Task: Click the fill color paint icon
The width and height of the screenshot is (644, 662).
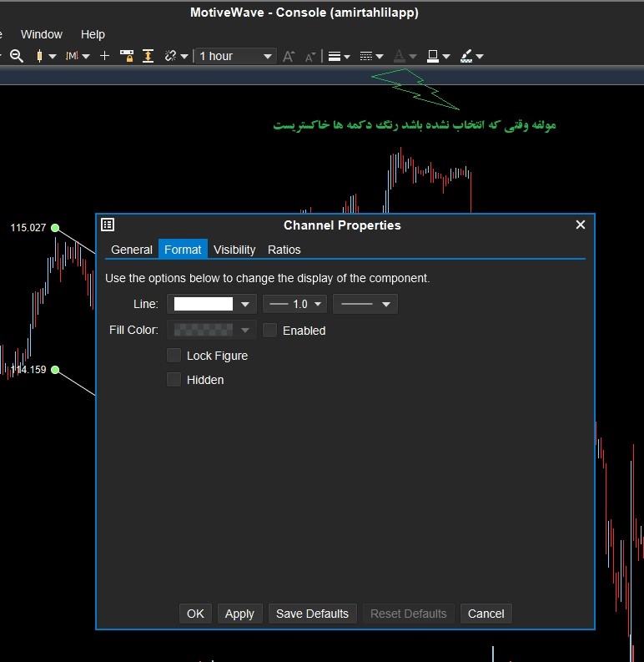Action: (x=466, y=56)
